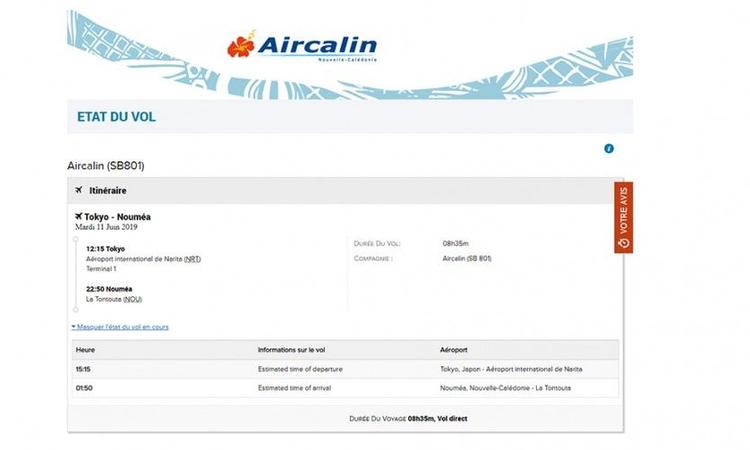Collapse Masquer l'état du vol en cours
The width and height of the screenshot is (750, 450).
pyautogui.click(x=120, y=327)
